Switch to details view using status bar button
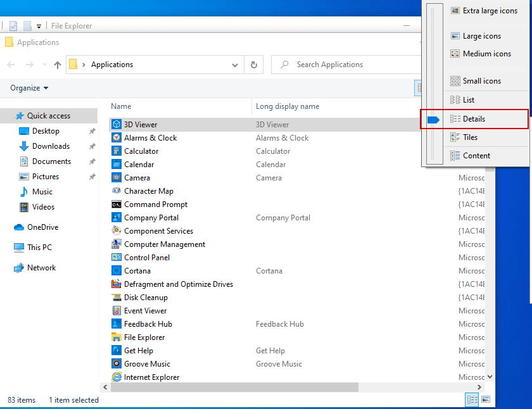 point(472,400)
